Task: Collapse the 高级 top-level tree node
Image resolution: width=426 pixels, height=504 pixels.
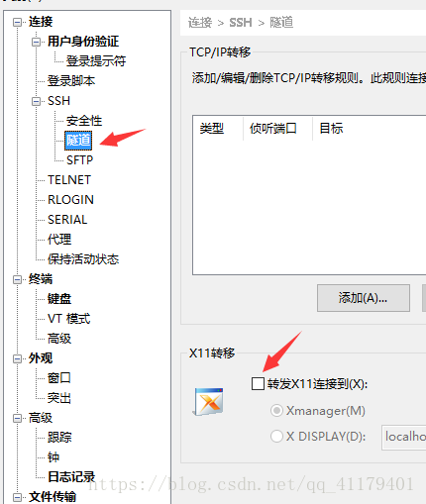Action: tap(17, 418)
